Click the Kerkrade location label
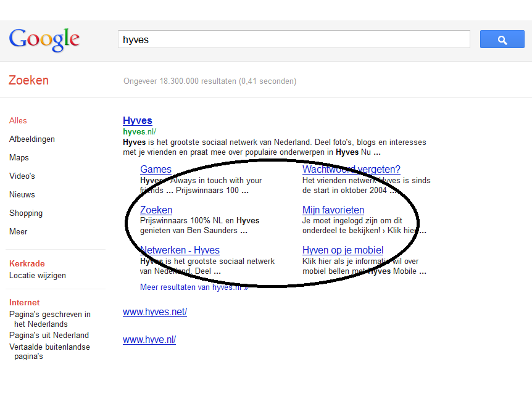The width and height of the screenshot is (532, 404). [x=27, y=263]
